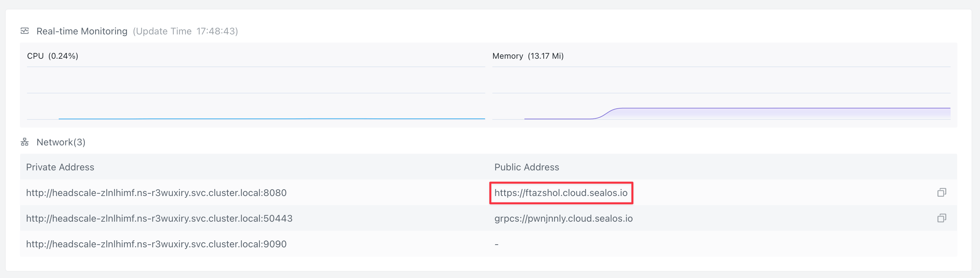This screenshot has height=278, width=980.
Task: Click the Memory (13.17 Mi) label
Action: tap(528, 56)
